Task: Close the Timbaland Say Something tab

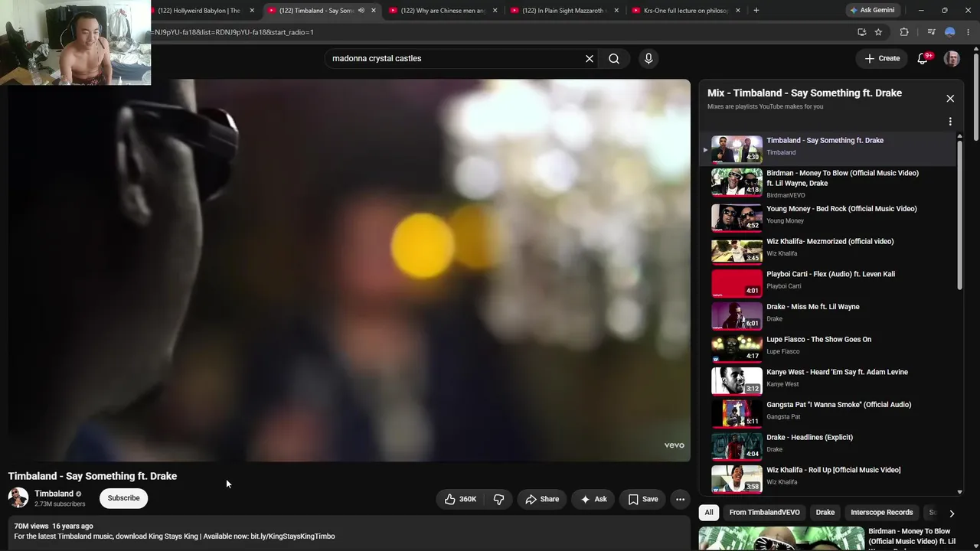Action: [x=374, y=11]
